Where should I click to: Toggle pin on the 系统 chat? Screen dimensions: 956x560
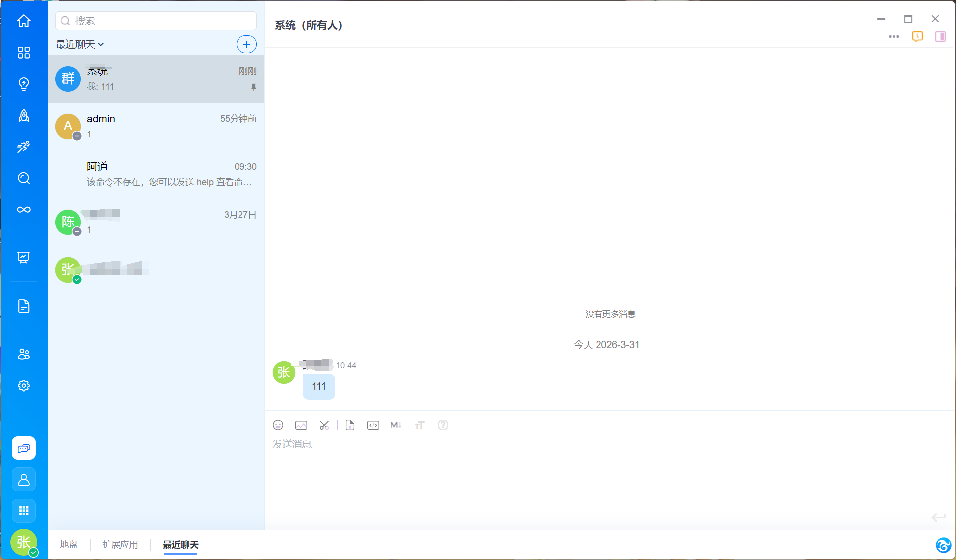(254, 87)
